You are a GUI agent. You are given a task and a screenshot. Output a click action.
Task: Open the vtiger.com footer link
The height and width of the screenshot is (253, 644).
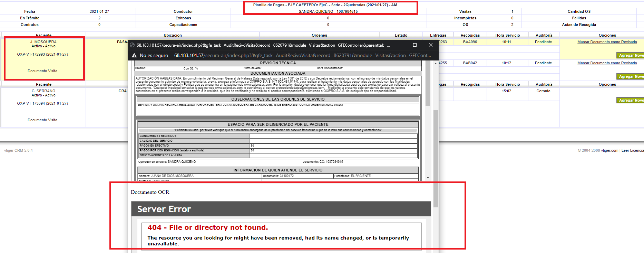point(609,150)
